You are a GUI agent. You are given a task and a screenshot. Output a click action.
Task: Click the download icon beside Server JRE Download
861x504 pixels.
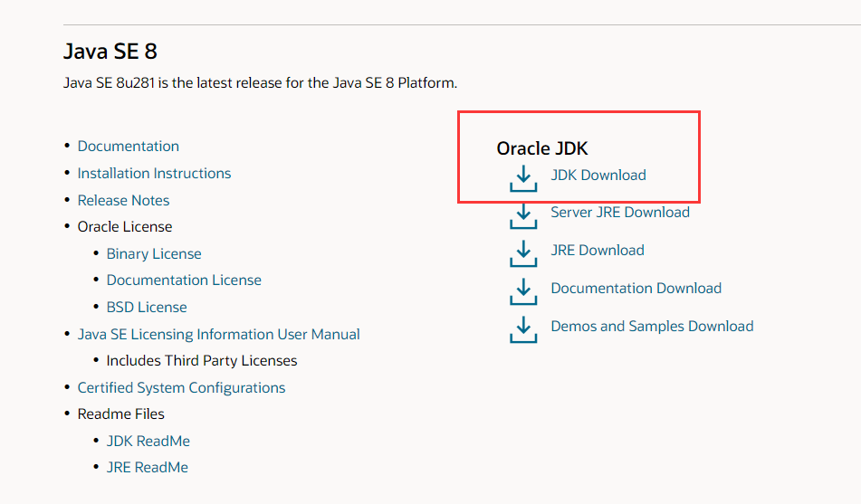[x=523, y=215]
